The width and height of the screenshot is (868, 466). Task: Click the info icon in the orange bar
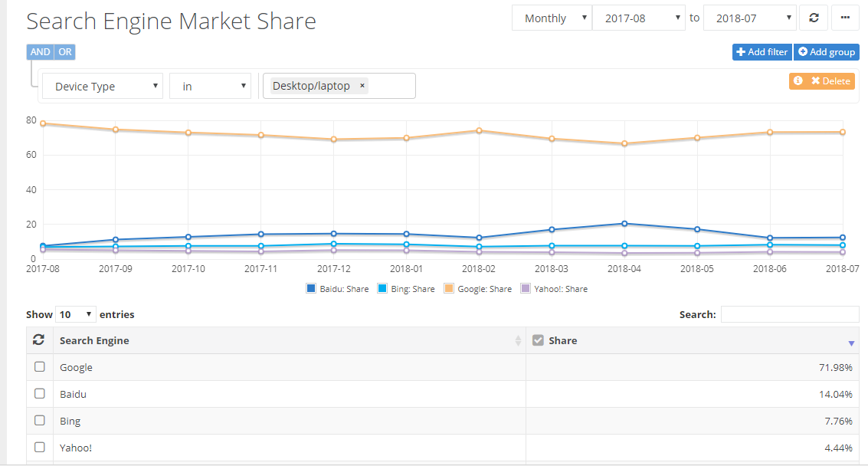[x=798, y=81]
